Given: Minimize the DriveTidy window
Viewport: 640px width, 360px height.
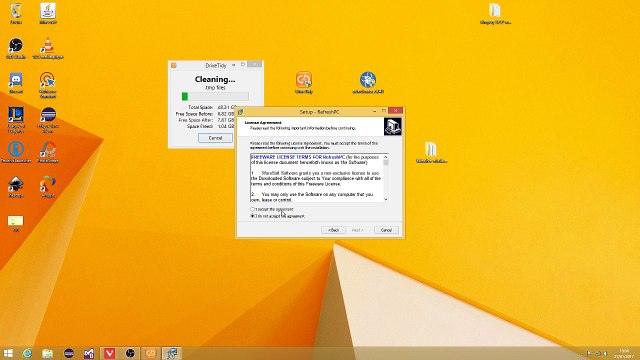Looking at the screenshot, I should click(233, 65).
